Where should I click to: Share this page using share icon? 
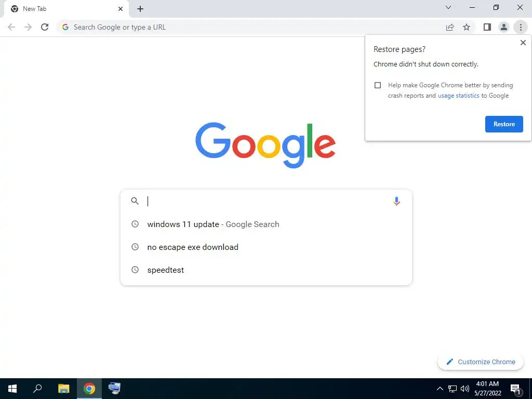(x=450, y=27)
